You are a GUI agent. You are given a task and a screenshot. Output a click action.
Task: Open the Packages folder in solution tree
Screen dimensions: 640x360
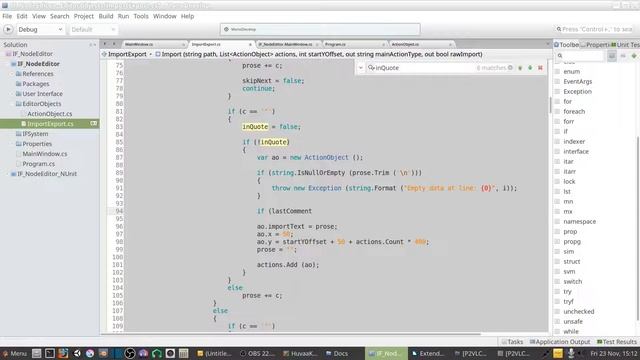[36, 84]
